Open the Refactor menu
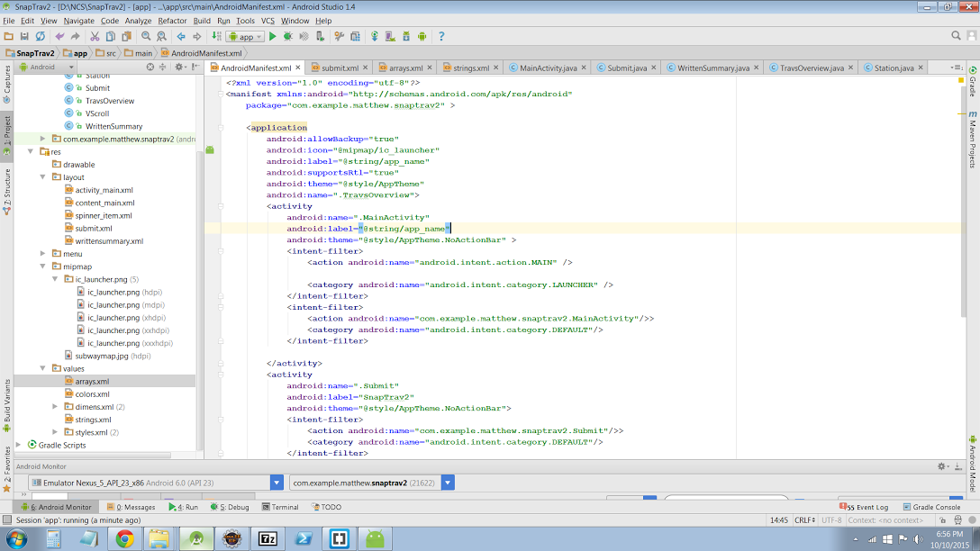Image resolution: width=980 pixels, height=551 pixels. click(x=172, y=20)
